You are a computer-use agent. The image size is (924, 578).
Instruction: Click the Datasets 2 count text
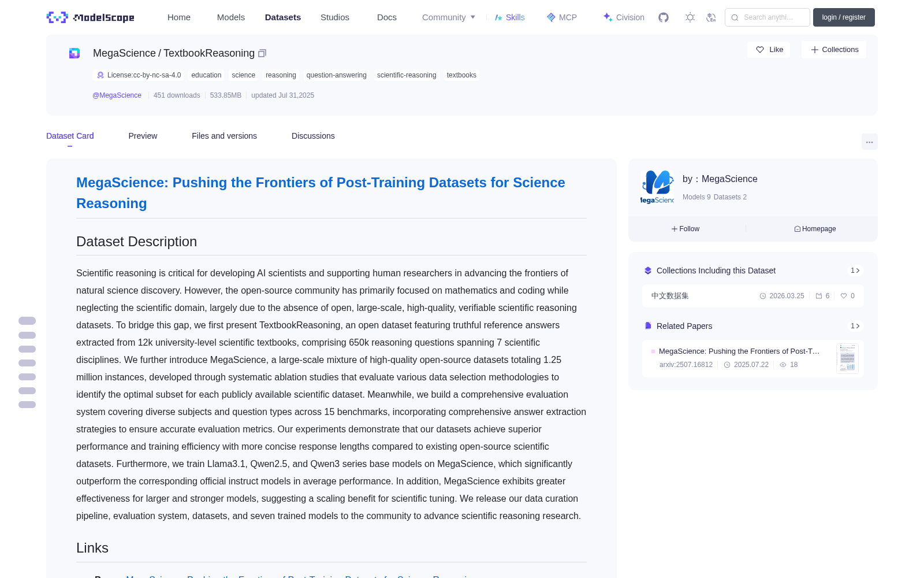730,197
